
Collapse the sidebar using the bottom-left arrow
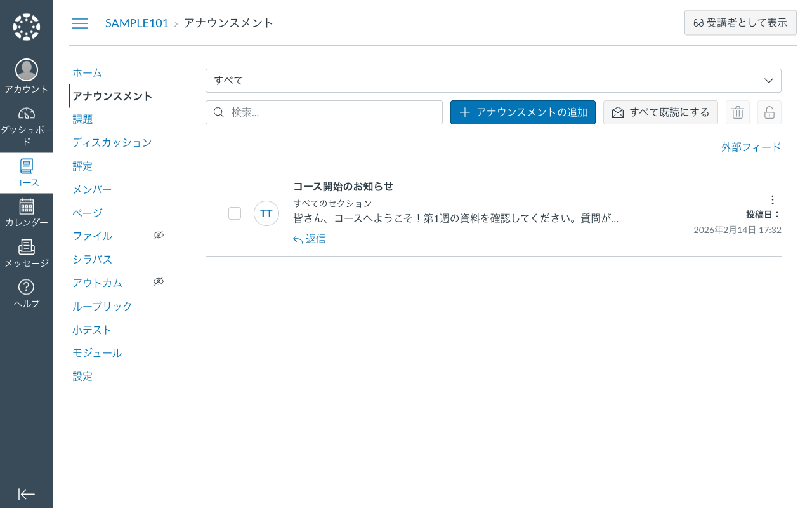tap(26, 494)
